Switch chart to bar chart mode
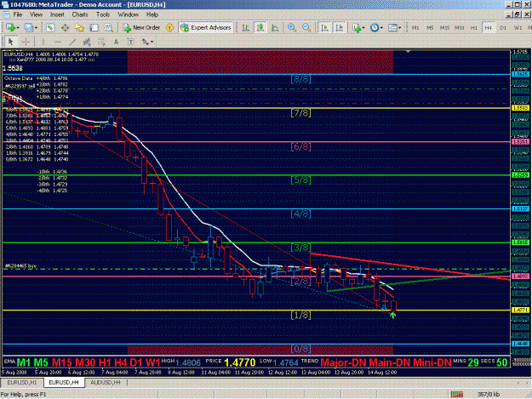532x399 pixels. (245, 28)
